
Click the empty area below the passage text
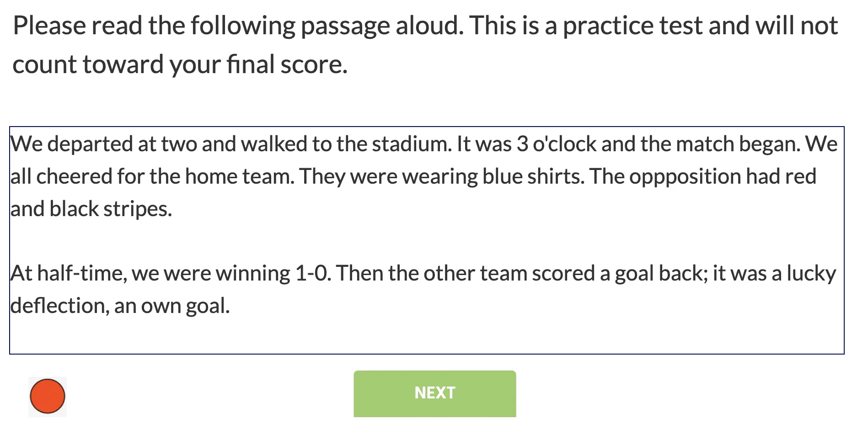pos(427,336)
